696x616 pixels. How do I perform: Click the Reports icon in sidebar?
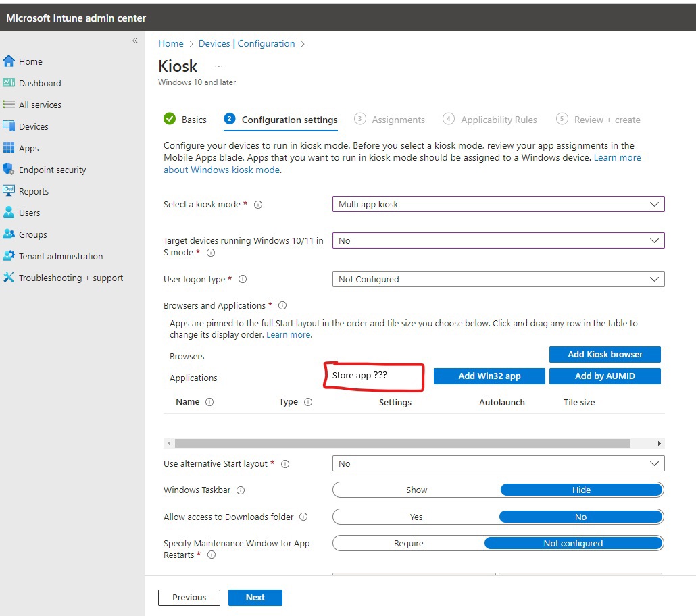(x=8, y=191)
